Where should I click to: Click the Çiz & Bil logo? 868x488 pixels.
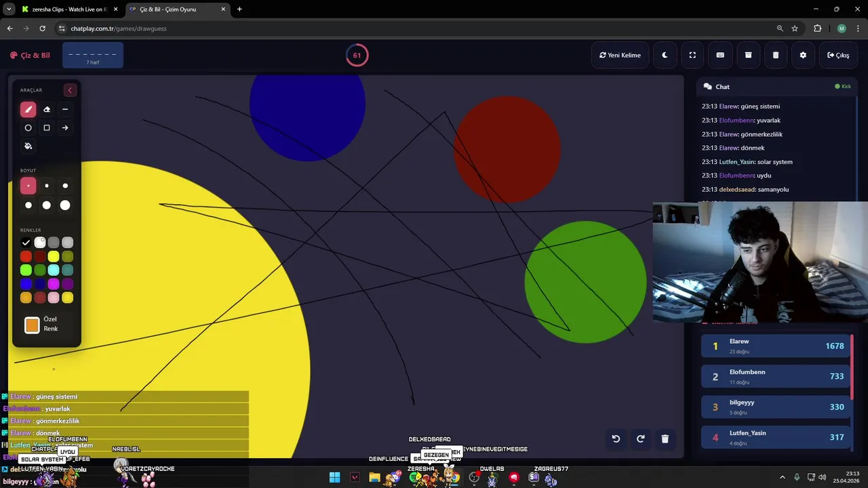click(30, 56)
